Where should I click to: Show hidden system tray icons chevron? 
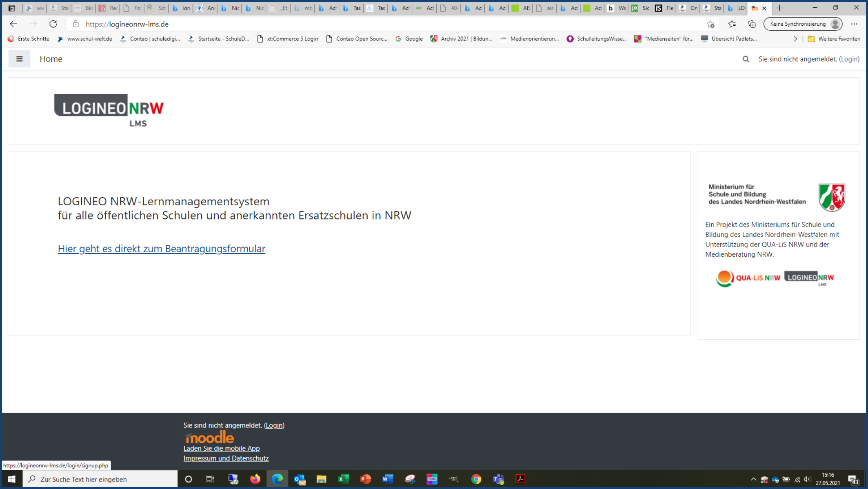[753, 479]
